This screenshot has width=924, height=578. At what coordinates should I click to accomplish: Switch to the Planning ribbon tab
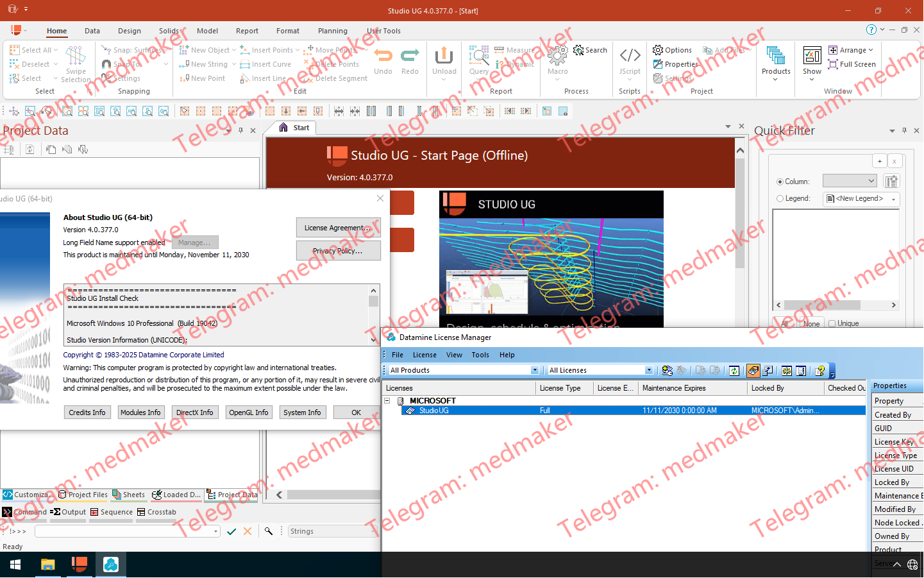click(x=333, y=30)
